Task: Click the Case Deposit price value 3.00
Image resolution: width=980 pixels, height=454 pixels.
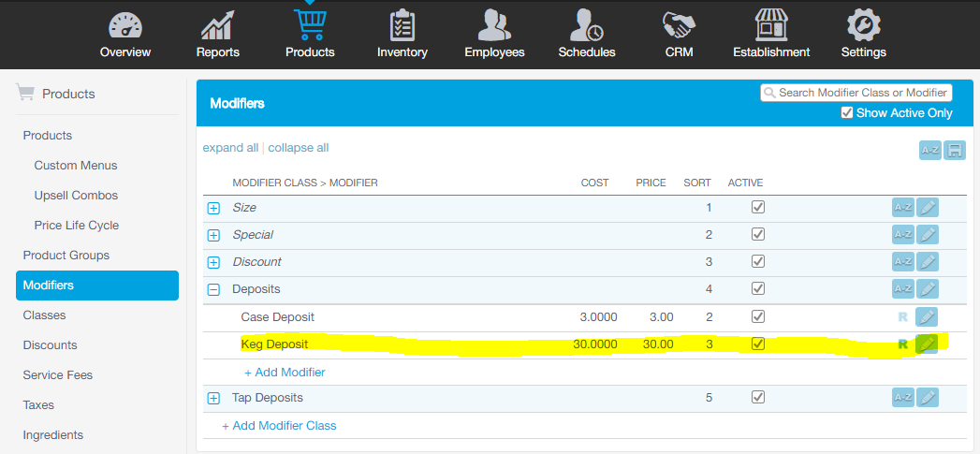Action: click(661, 317)
